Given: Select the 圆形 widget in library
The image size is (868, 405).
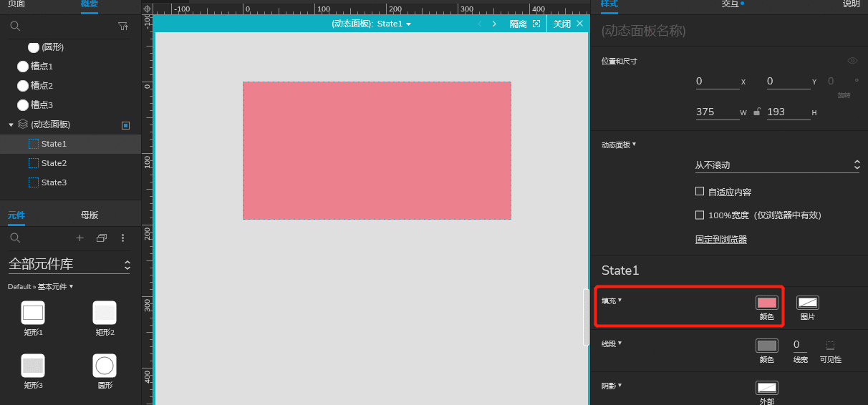Looking at the screenshot, I should [x=105, y=371].
